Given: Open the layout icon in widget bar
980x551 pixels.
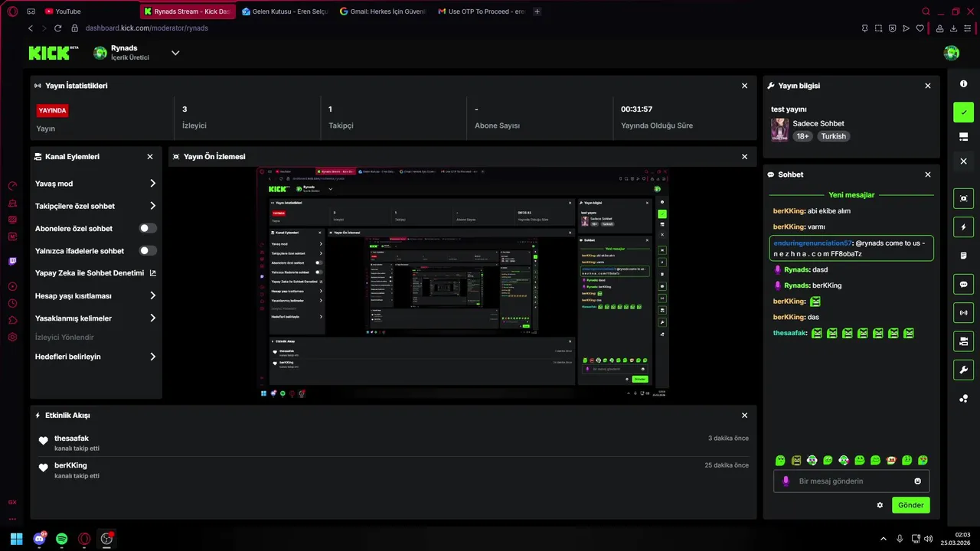Looking at the screenshot, I should pos(963,137).
